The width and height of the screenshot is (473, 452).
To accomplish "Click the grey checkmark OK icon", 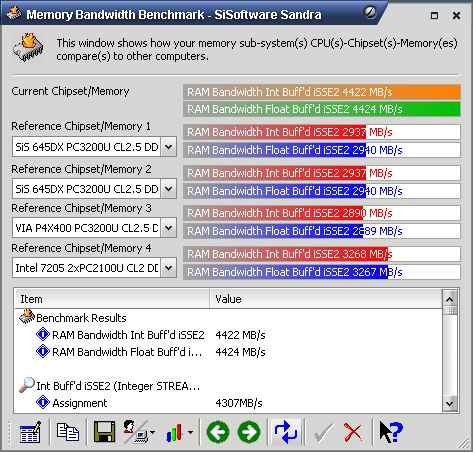I will [323, 433].
